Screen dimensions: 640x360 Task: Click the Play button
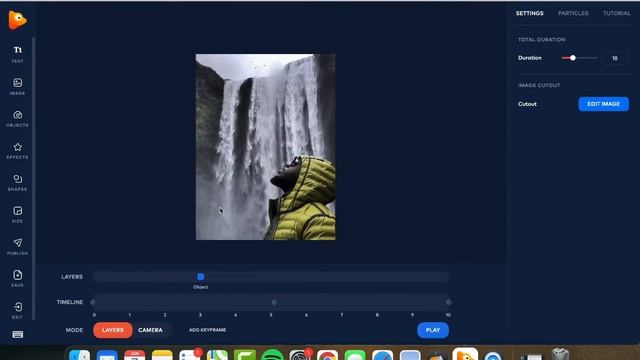(x=433, y=330)
